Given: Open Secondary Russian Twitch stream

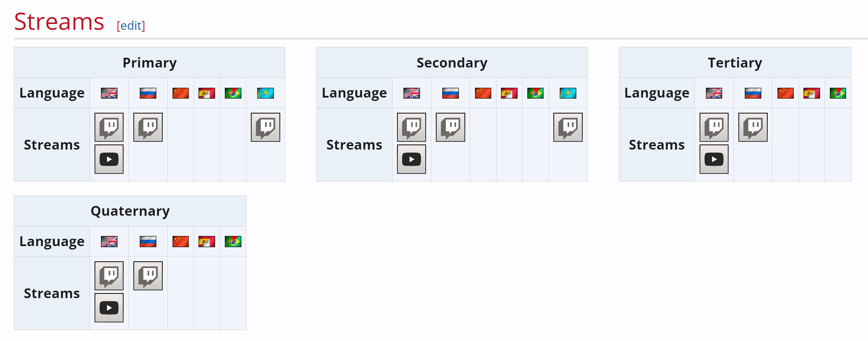Looking at the screenshot, I should click(x=450, y=127).
